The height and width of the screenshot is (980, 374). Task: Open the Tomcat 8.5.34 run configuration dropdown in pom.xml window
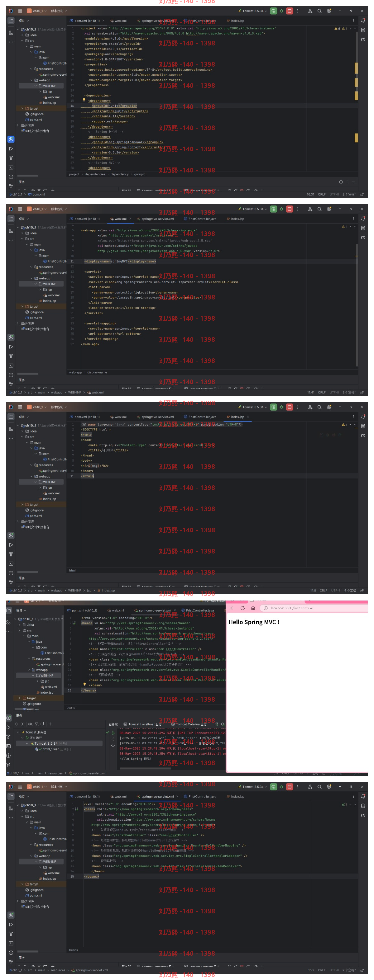252,11
